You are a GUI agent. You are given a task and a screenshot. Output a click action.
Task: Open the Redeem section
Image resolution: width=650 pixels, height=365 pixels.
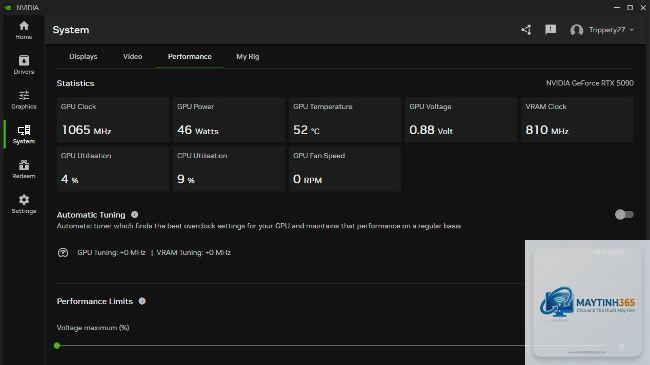tap(24, 170)
